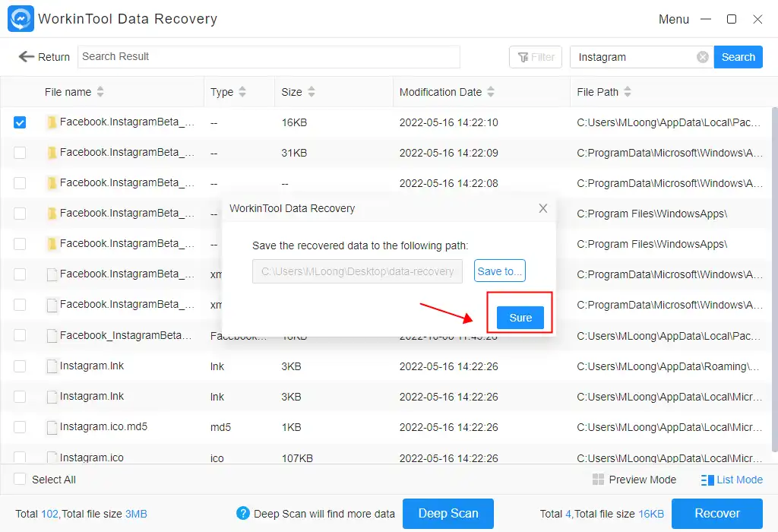Click the Preview Mode grid icon
Screen dimensions: 778x532
(x=599, y=480)
